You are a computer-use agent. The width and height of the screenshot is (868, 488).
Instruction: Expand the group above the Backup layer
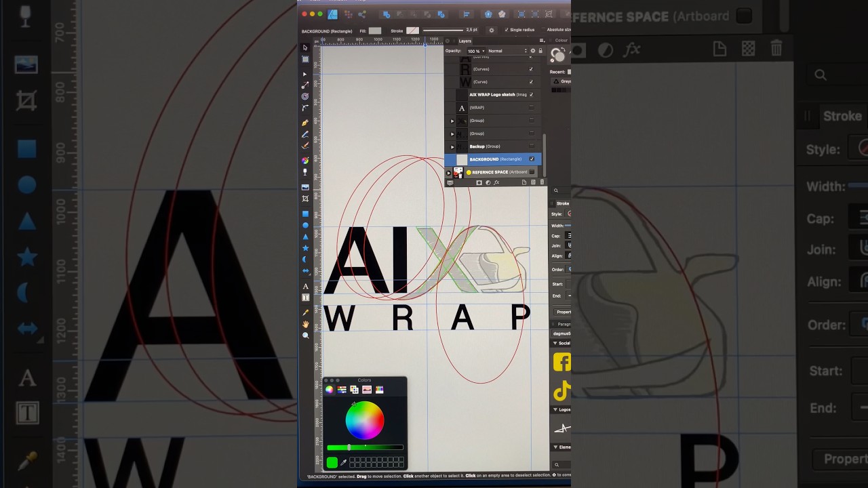452,134
